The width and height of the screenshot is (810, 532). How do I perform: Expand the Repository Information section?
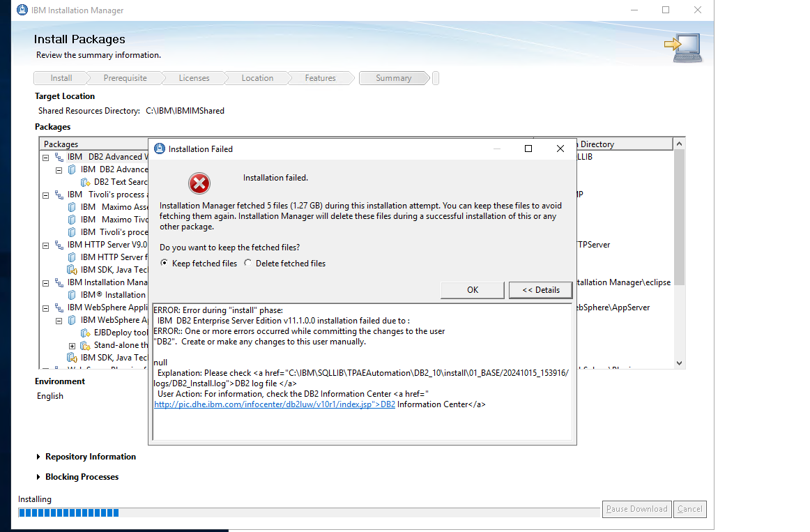point(38,457)
